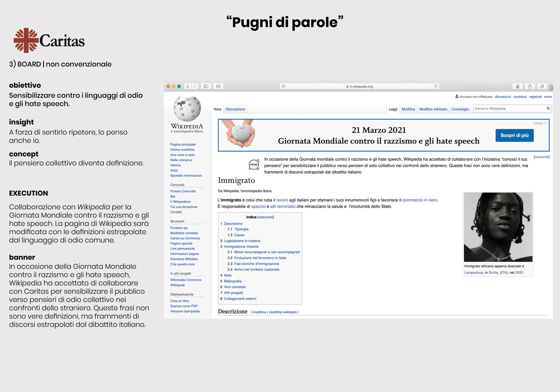Collapse the Indice with nascondi
Image resolution: width=560 pixels, height=392 pixels.
pyautogui.click(x=266, y=217)
